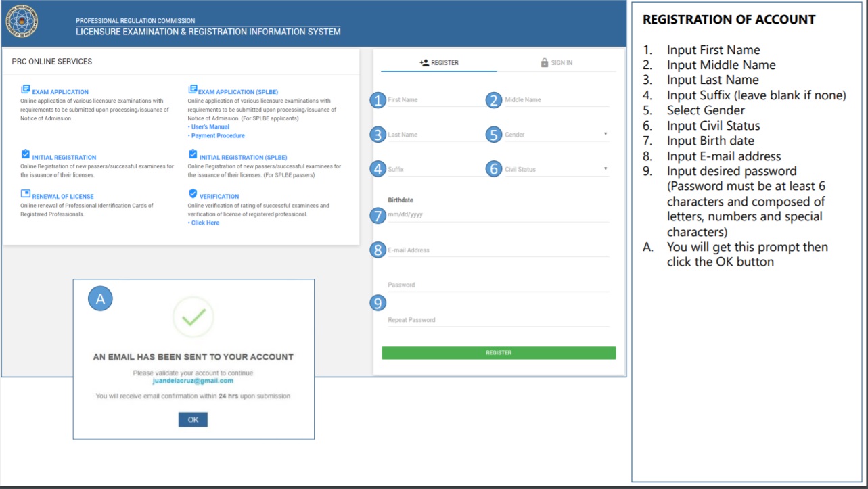The width and height of the screenshot is (868, 489).
Task: Click the lock icon beside Sign In
Action: [x=544, y=62]
